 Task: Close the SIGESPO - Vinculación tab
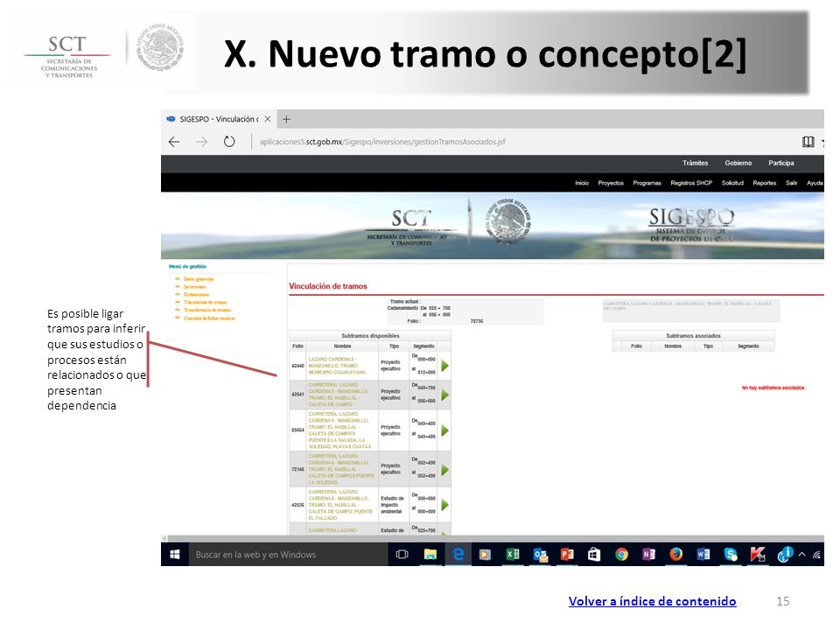268,119
